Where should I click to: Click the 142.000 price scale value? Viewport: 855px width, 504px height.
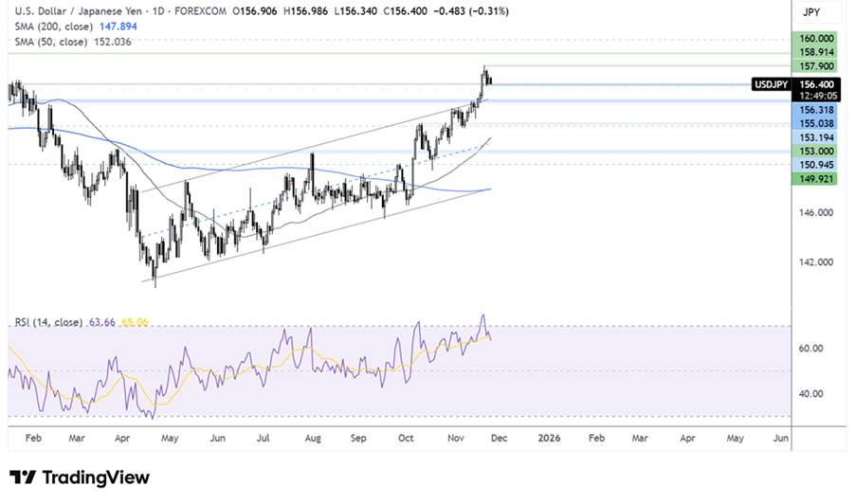pyautogui.click(x=815, y=262)
